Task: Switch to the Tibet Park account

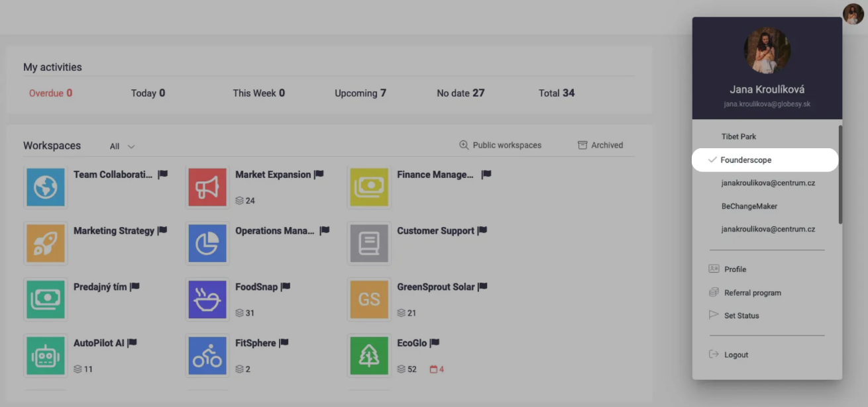Action: [738, 137]
